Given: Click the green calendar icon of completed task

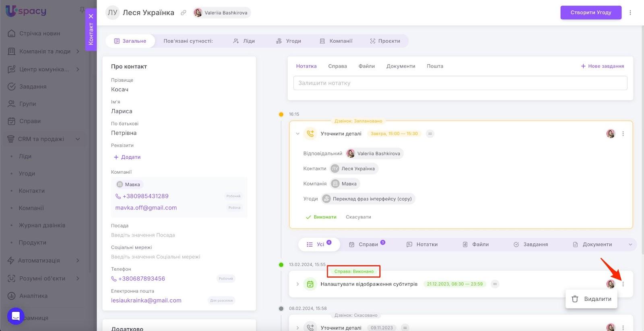Looking at the screenshot, I should point(310,284).
